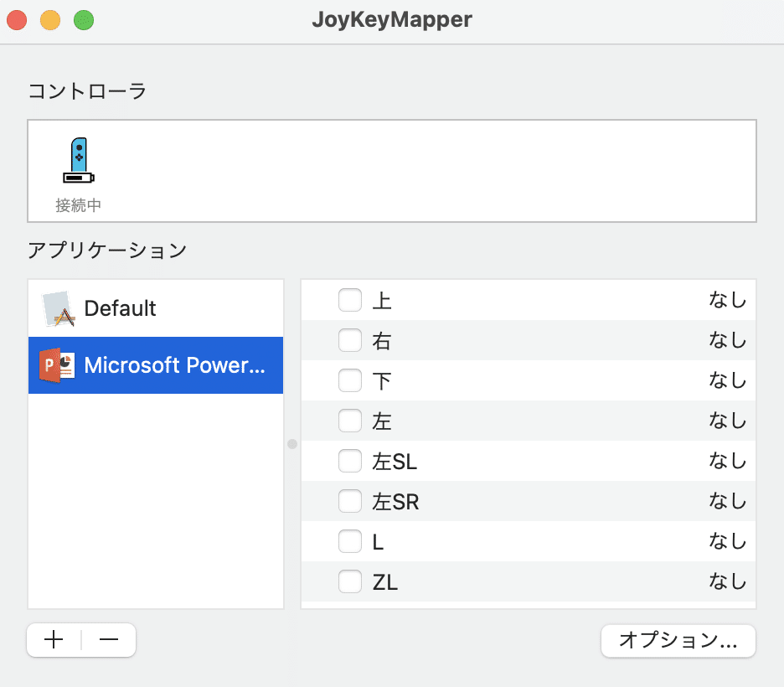
Task: Click なし next to 上 to assign a key
Action: point(727,300)
